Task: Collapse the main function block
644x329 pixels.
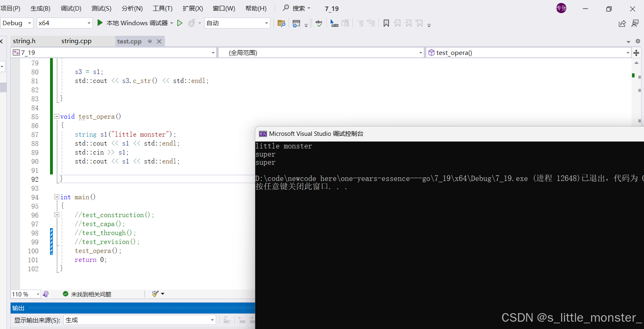Action: [x=57, y=197]
